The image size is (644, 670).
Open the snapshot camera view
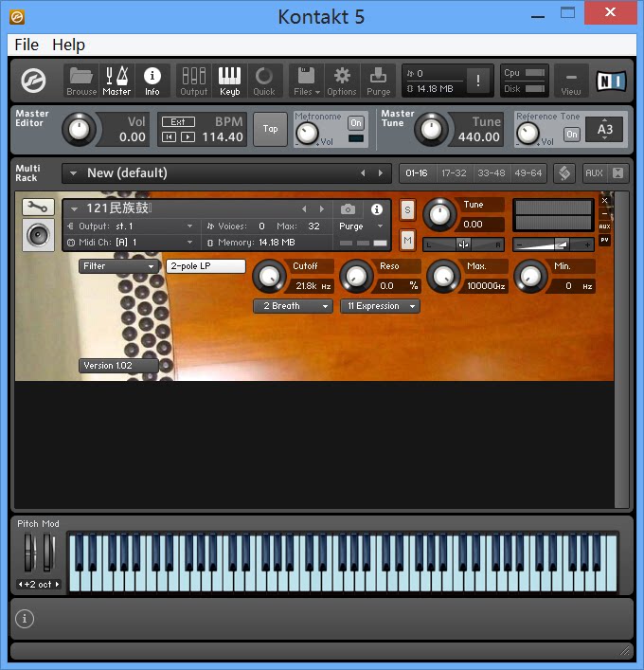pos(348,209)
